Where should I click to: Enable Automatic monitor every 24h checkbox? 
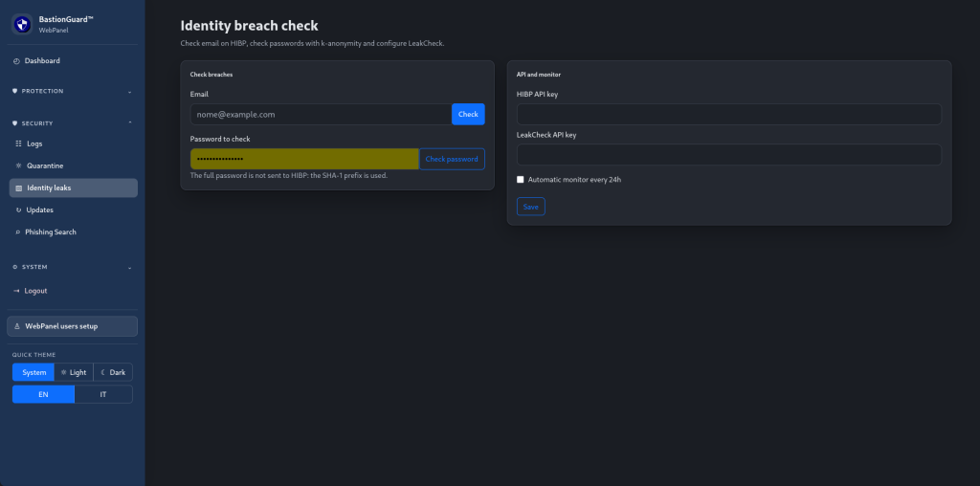pos(521,180)
